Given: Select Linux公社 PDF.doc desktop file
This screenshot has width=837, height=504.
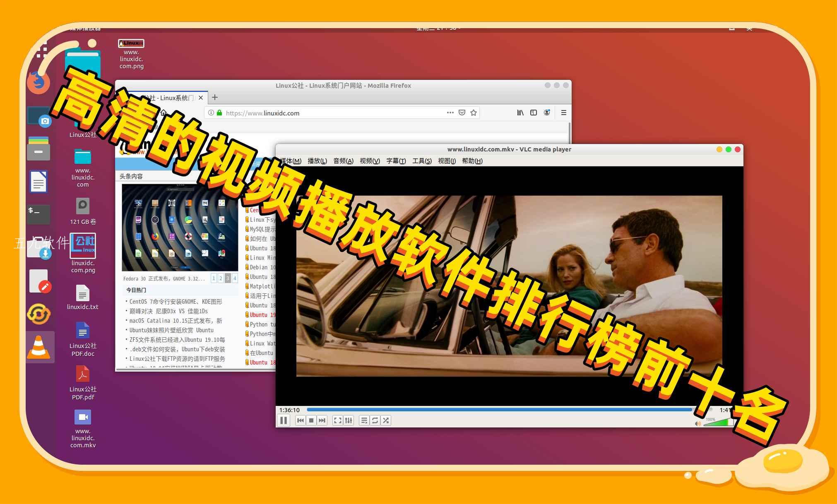Looking at the screenshot, I should [x=83, y=339].
